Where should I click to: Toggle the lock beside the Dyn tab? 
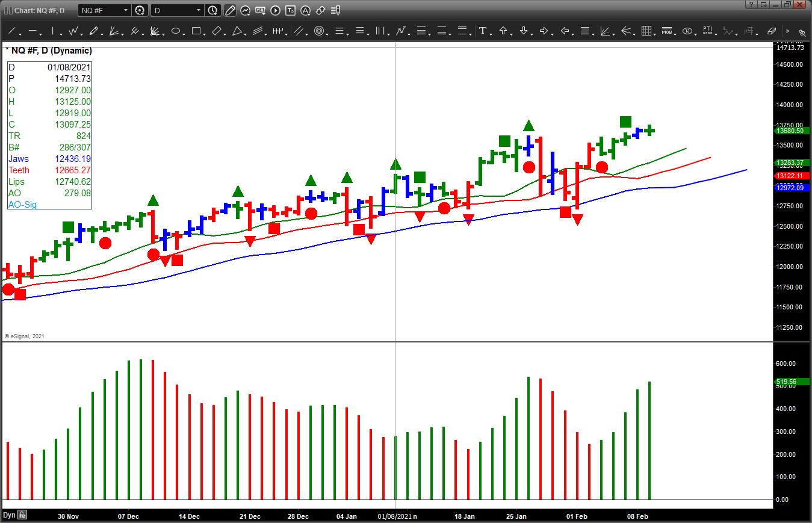23,515
